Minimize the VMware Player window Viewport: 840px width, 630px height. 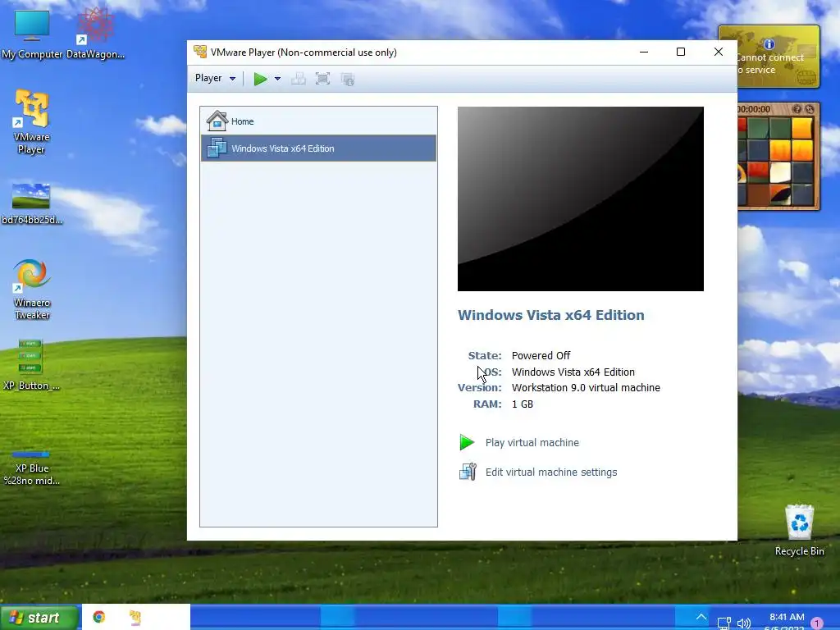[x=644, y=52]
